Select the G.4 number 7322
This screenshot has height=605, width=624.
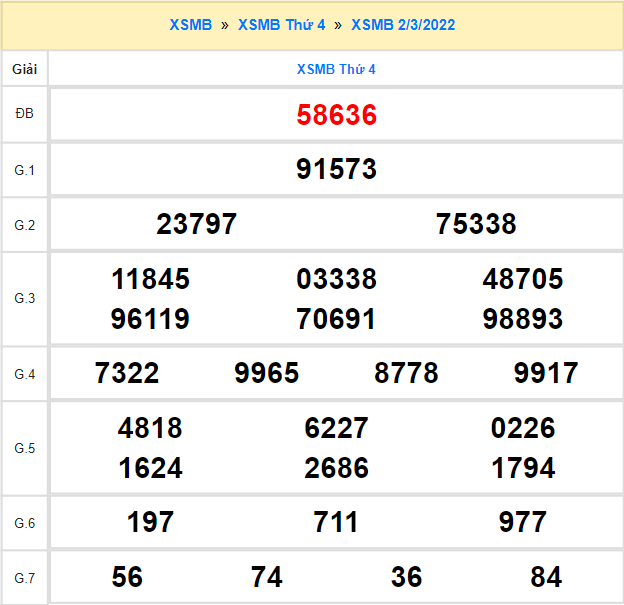127,374
